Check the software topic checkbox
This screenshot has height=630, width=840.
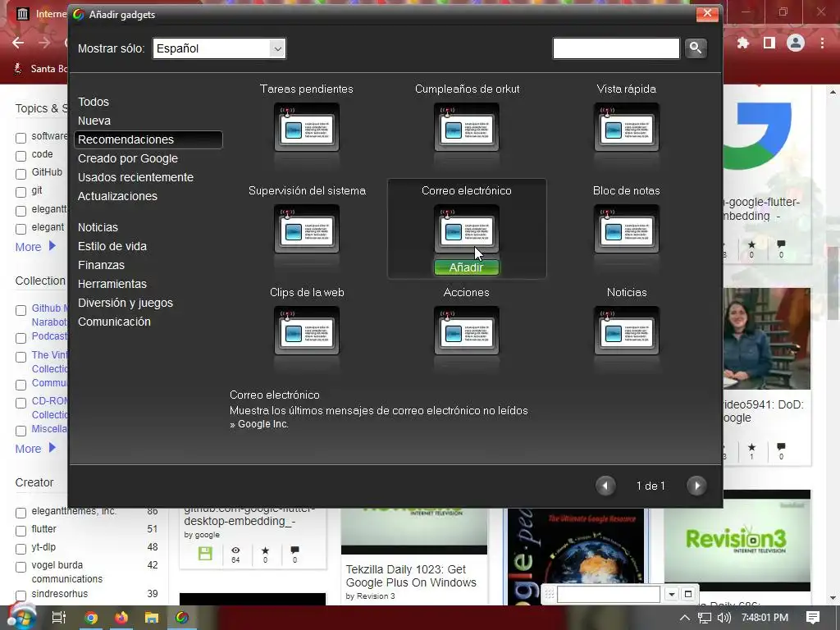click(x=21, y=138)
